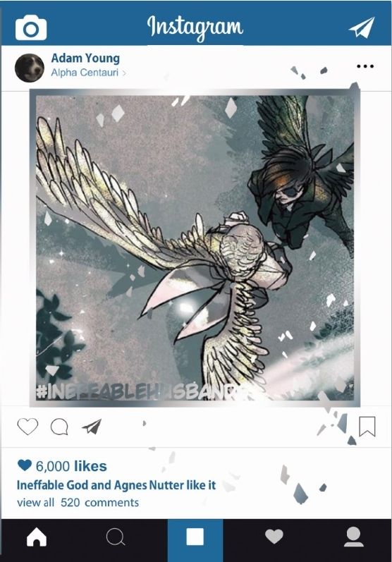Open Search tab with magnifier icon
Screen dimensions: 392x562
point(116,537)
